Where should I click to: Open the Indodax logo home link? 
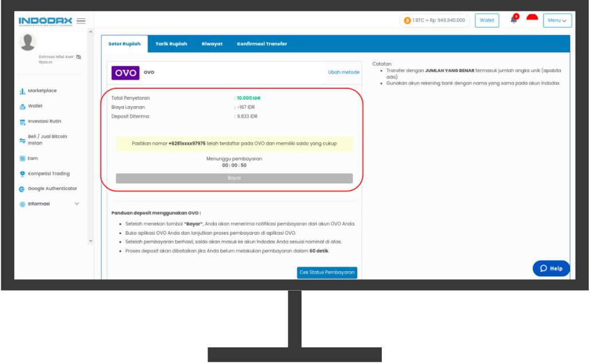coord(45,21)
